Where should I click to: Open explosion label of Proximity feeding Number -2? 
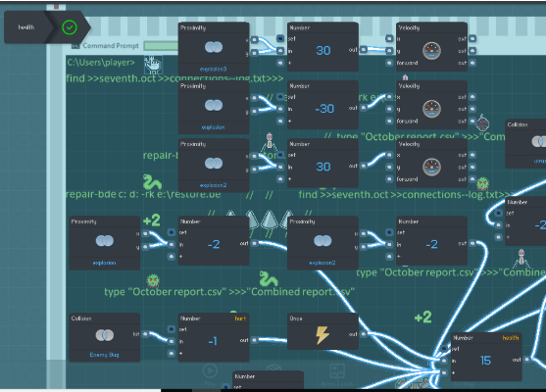(105, 263)
